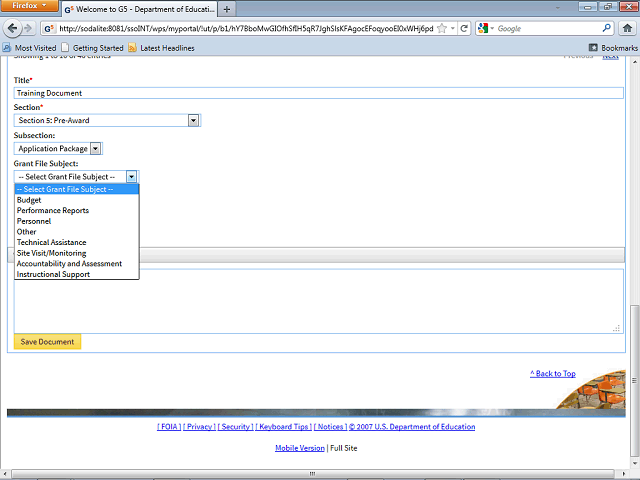Collapse the Grant File Subject dropdown arrow
This screenshot has width=640, height=480.
[x=131, y=177]
